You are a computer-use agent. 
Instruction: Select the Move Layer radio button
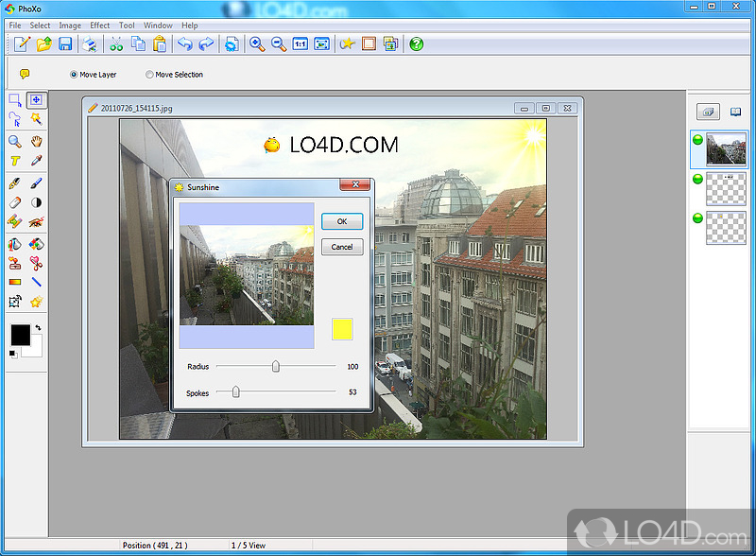coord(75,75)
